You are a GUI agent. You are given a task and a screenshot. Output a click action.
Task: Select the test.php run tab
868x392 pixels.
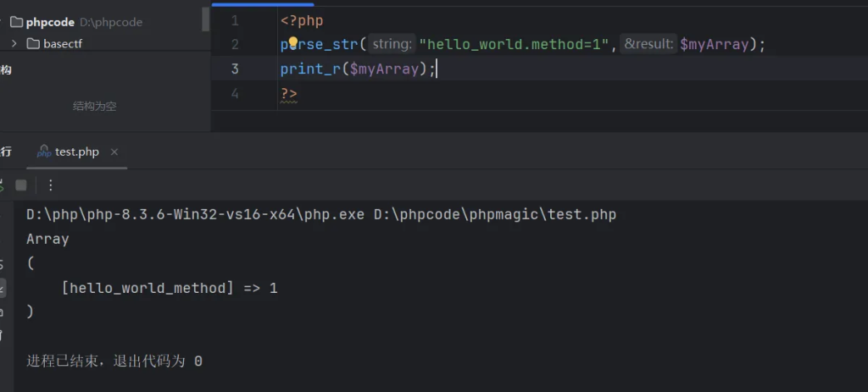click(76, 152)
